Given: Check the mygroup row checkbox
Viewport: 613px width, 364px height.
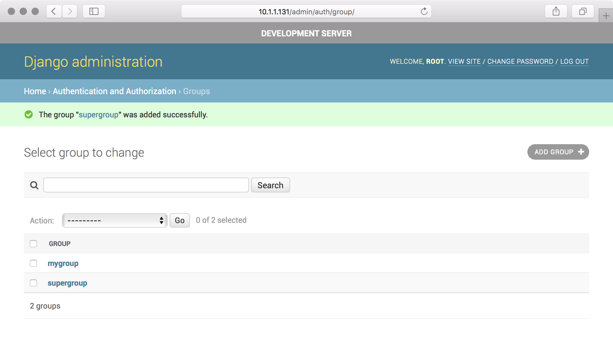Looking at the screenshot, I should click(33, 263).
